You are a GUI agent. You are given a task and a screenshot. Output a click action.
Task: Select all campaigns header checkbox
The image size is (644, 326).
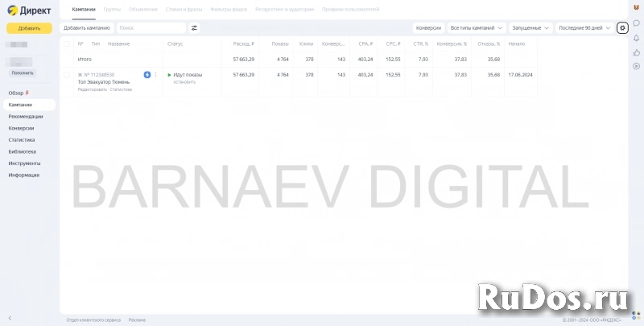pyautogui.click(x=67, y=44)
